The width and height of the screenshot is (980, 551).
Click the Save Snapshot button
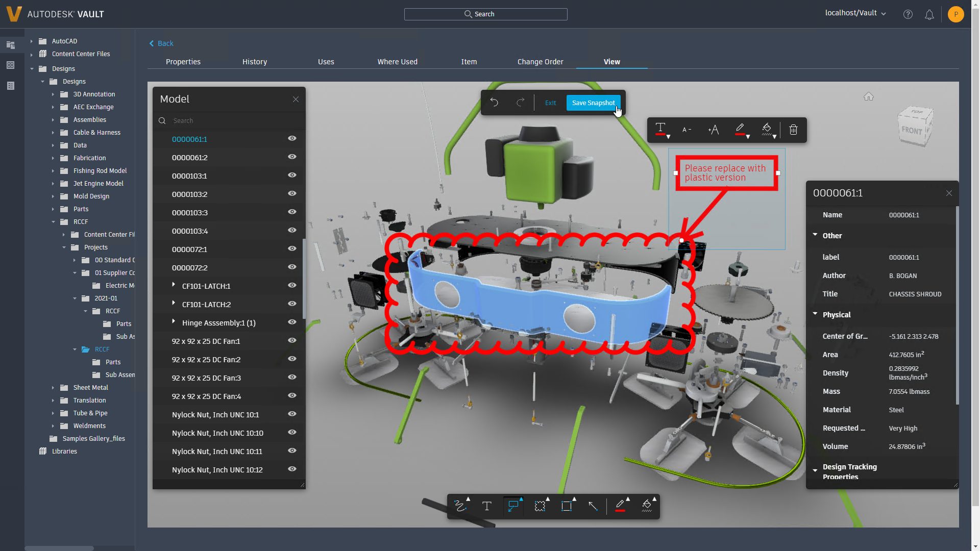click(593, 103)
